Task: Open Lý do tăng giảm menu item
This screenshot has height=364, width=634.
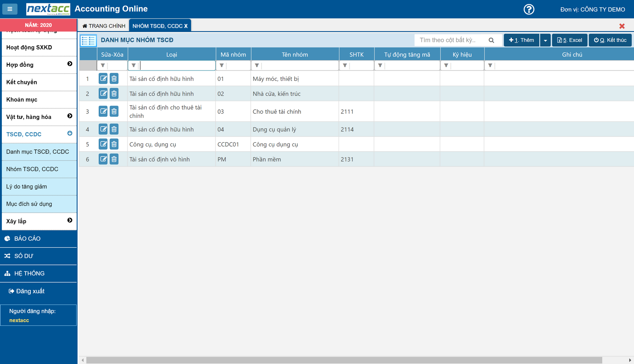Action: (26, 186)
